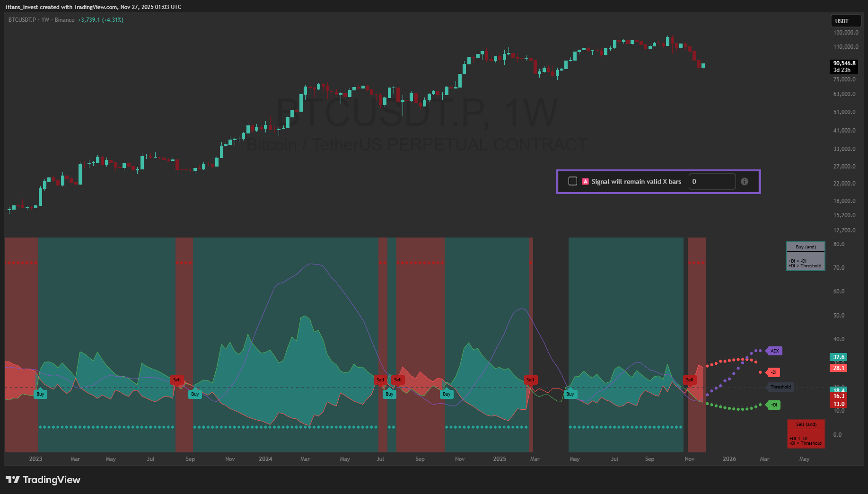Click the +3,739.1 (+4.31%) change text

coord(101,20)
